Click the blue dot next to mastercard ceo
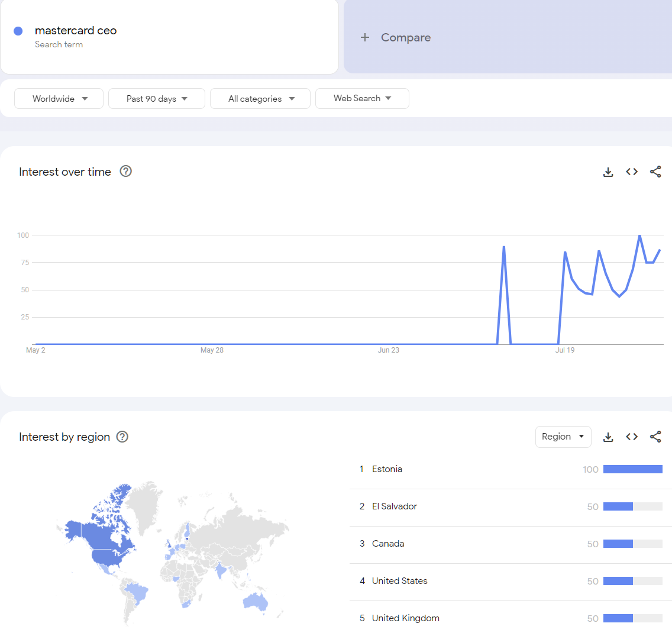 [x=18, y=31]
